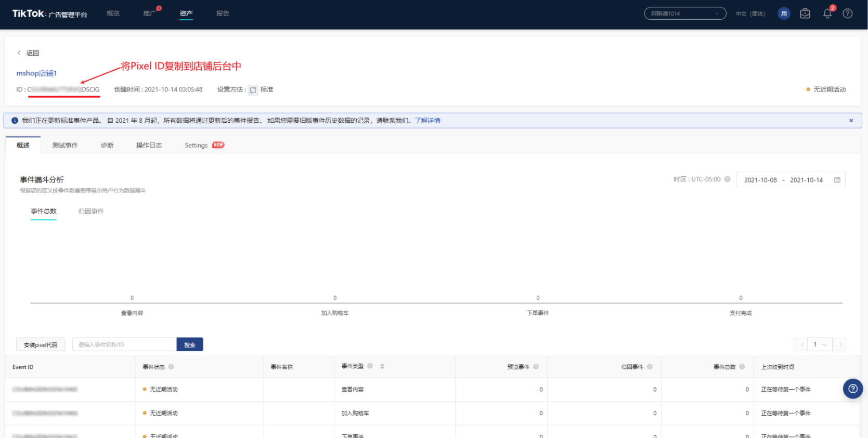Click the help question mark in header
Viewport: 868px width, 438px height.
(847, 14)
